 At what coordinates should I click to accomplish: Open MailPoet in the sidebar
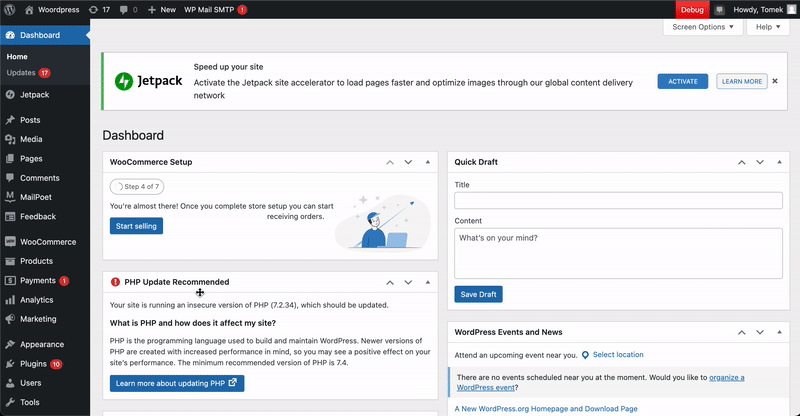pos(45,197)
